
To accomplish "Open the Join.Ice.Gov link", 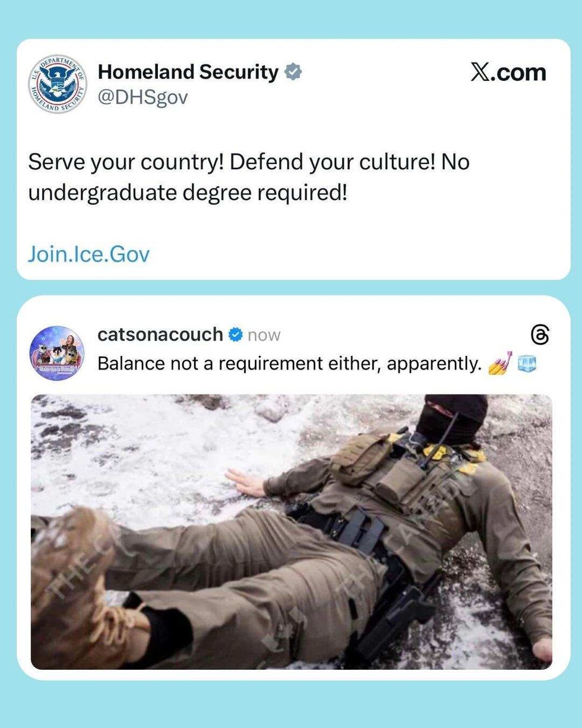I will coord(88,254).
